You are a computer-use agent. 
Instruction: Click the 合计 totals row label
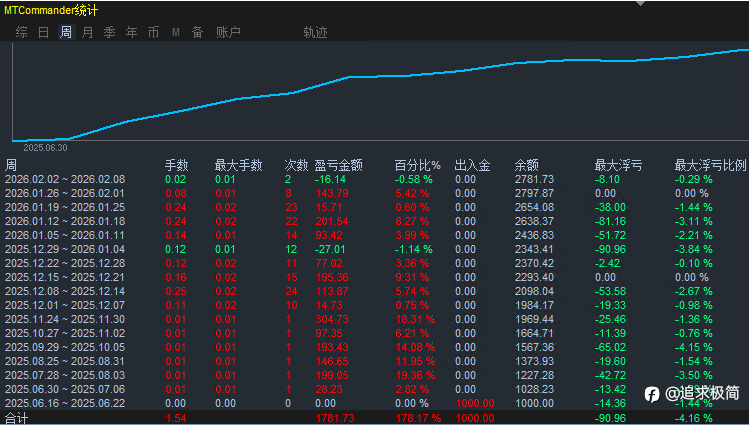click(16, 418)
